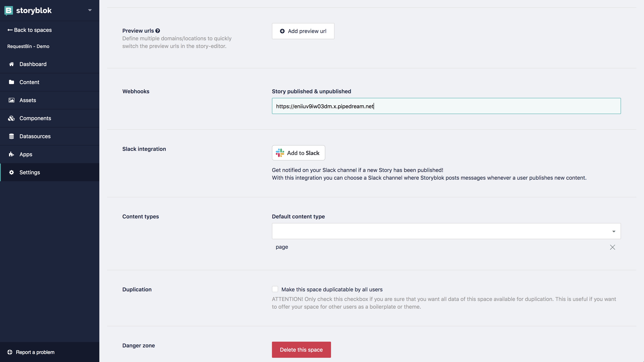Navigate to Content section
Screen dimensions: 644x362
[x=29, y=82]
